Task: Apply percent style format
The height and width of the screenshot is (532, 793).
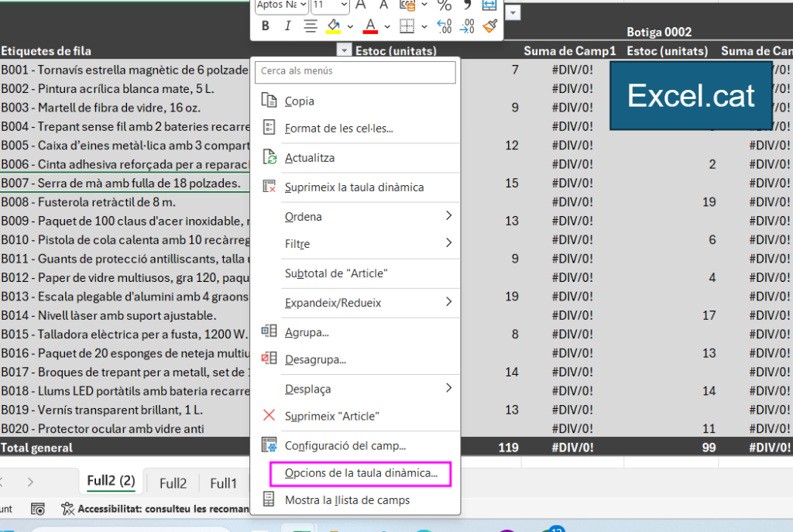Action: point(444,5)
